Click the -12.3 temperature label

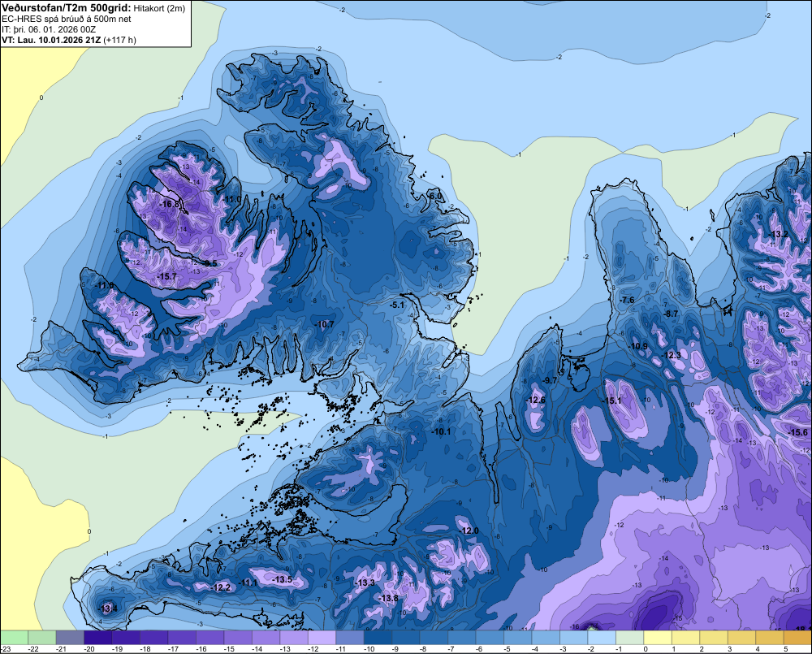point(672,355)
